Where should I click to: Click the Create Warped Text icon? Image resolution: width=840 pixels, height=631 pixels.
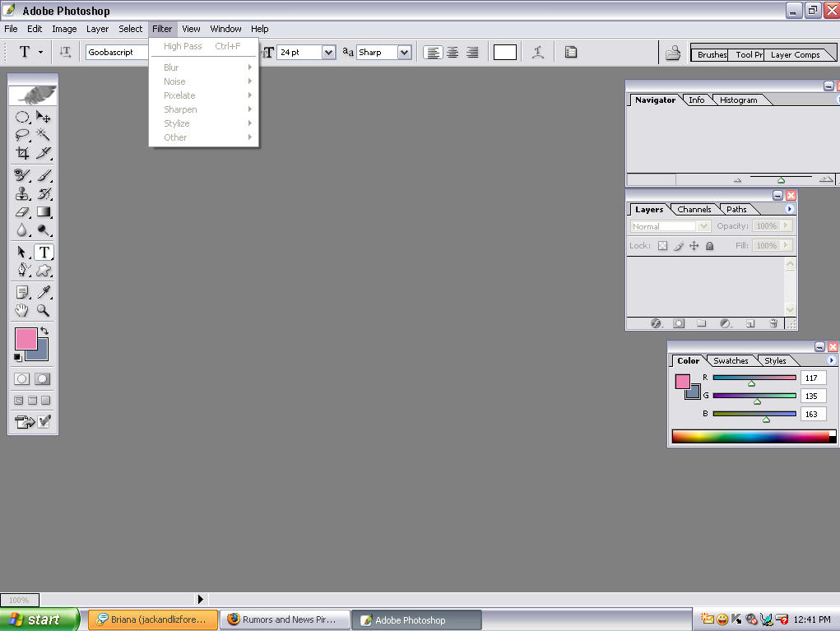tap(538, 52)
